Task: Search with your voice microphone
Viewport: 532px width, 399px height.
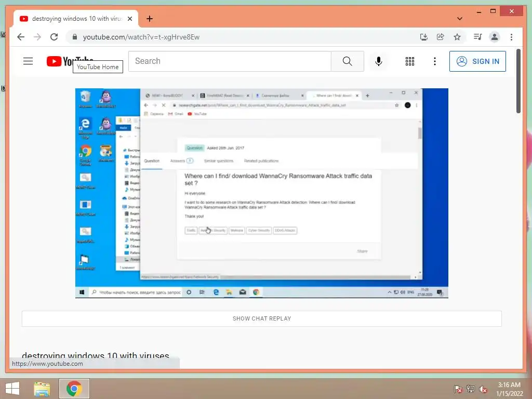Action: coord(379,61)
